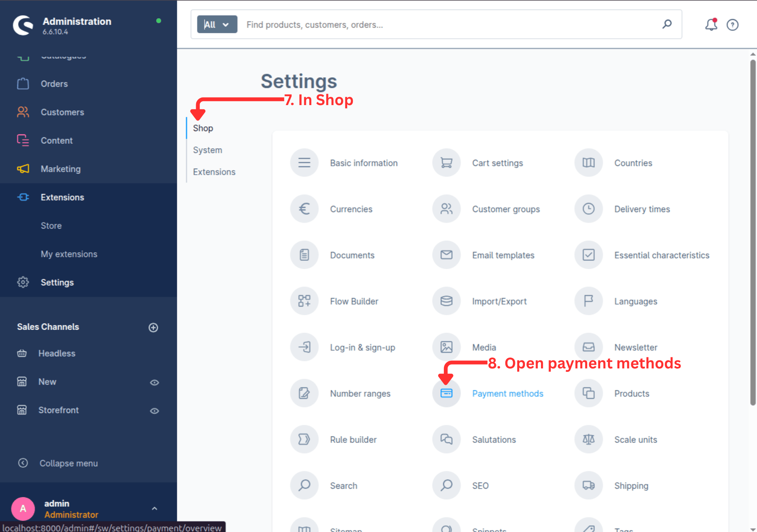This screenshot has height=532, width=757.
Task: Click the Essential characteristics checkmark icon
Action: tap(588, 255)
